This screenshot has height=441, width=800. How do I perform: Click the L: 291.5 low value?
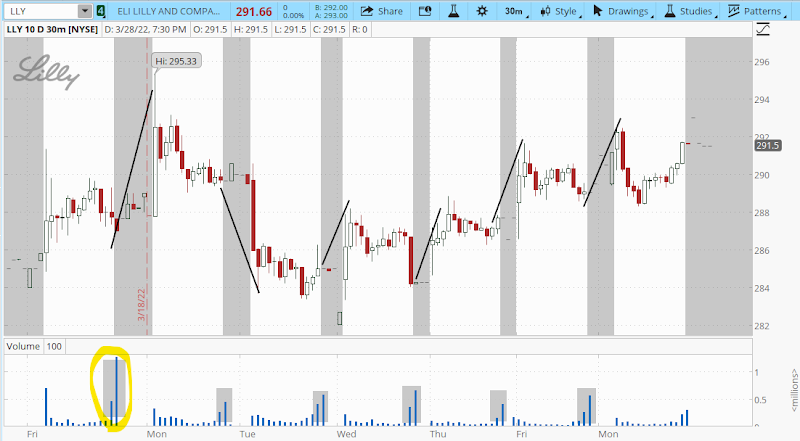click(x=290, y=30)
